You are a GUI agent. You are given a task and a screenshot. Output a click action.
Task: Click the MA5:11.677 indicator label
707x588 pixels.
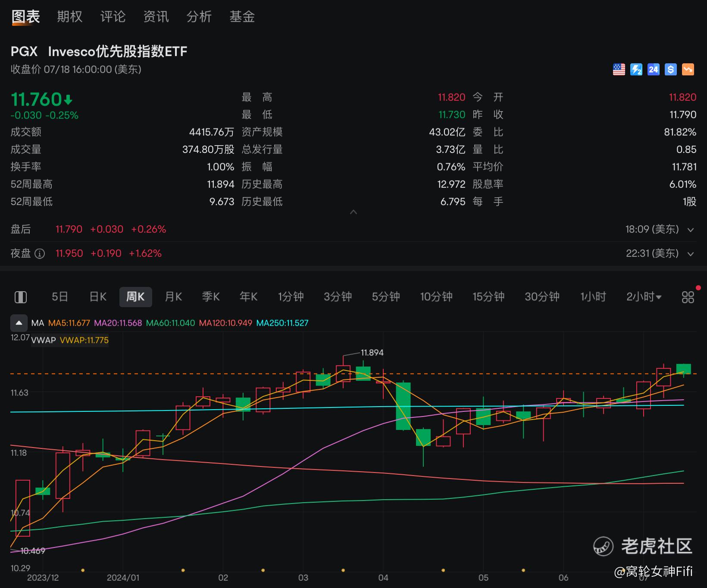tap(69, 323)
